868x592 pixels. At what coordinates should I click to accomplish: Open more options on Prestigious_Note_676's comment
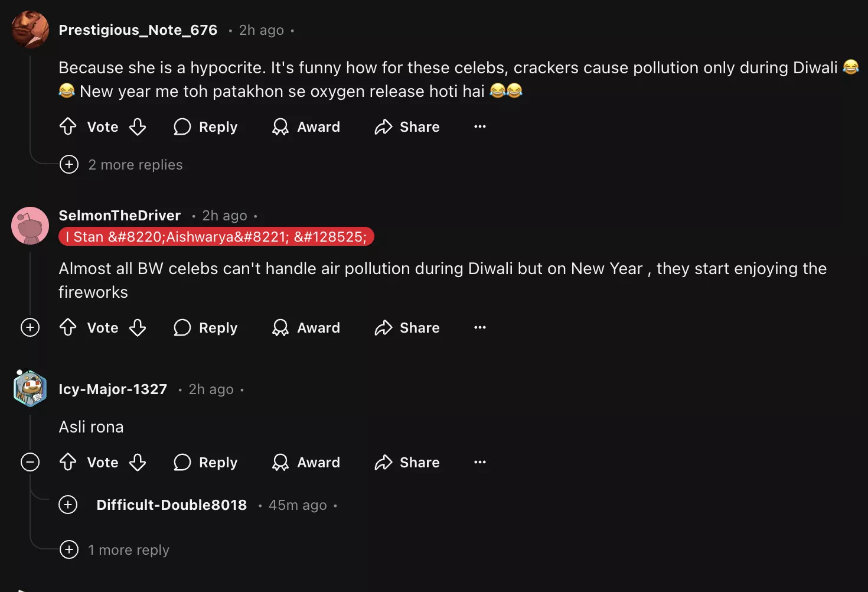point(480,126)
